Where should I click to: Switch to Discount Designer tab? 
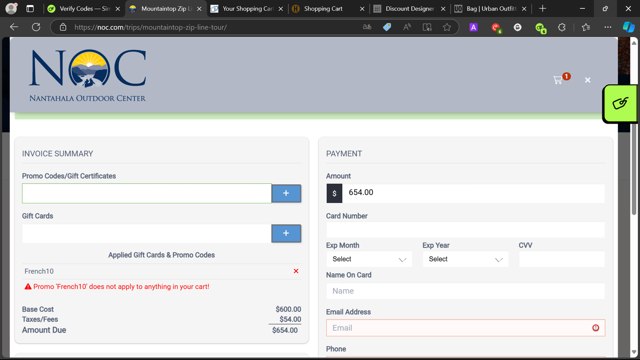tap(409, 9)
